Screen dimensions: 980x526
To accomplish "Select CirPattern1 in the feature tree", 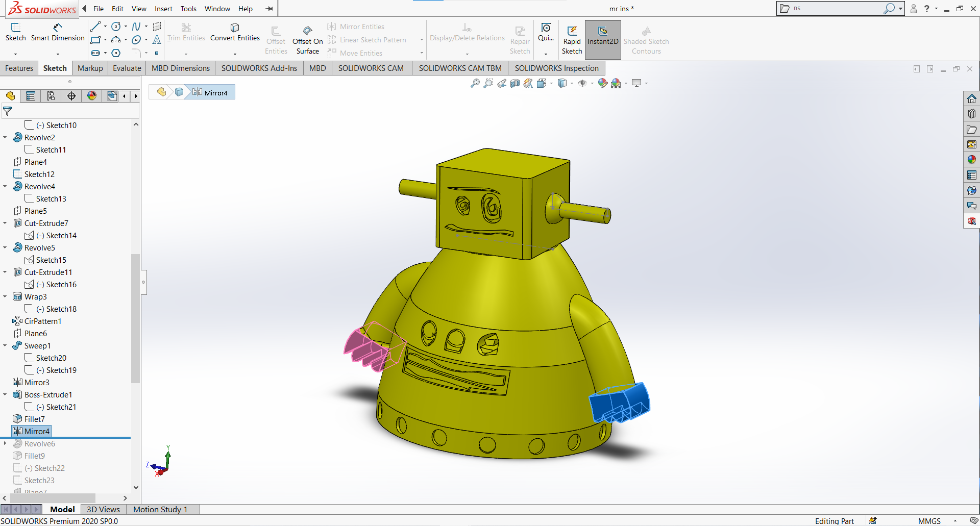I will tap(37, 321).
